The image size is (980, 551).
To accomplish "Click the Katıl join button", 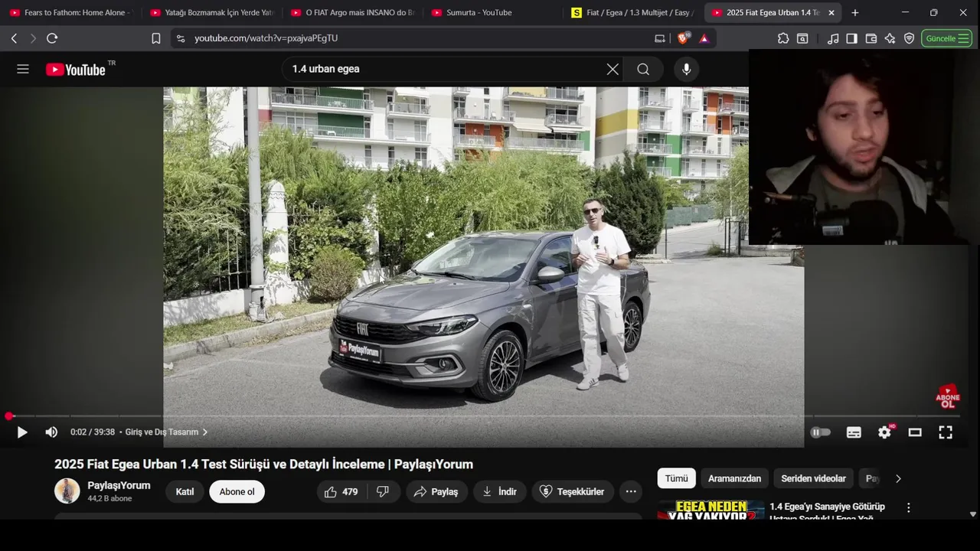I will pyautogui.click(x=185, y=491).
